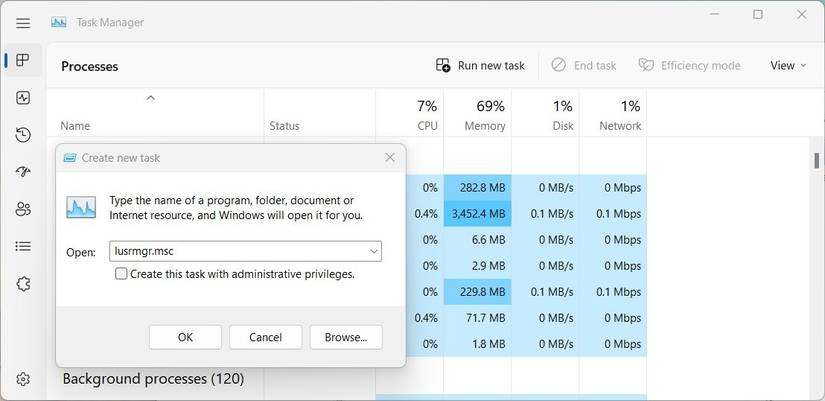Open the Details sidebar icon

click(x=23, y=246)
